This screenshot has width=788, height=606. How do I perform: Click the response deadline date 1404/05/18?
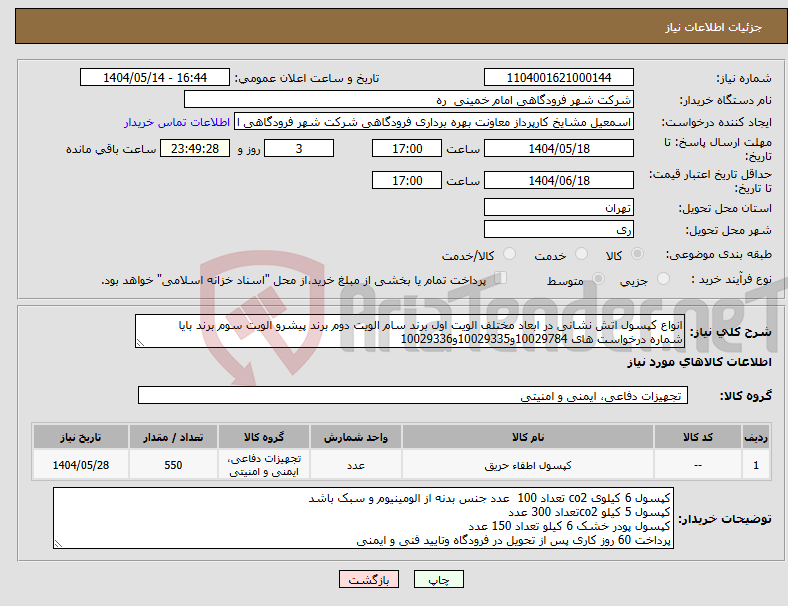pyautogui.click(x=558, y=148)
